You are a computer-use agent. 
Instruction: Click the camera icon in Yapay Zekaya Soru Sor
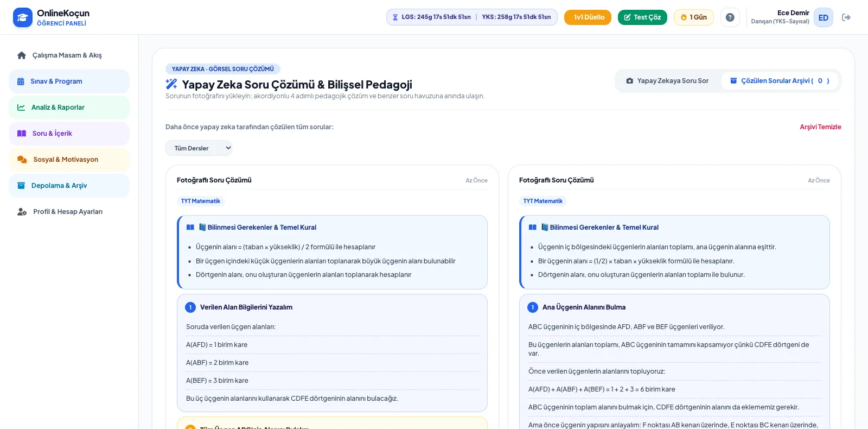tap(629, 81)
